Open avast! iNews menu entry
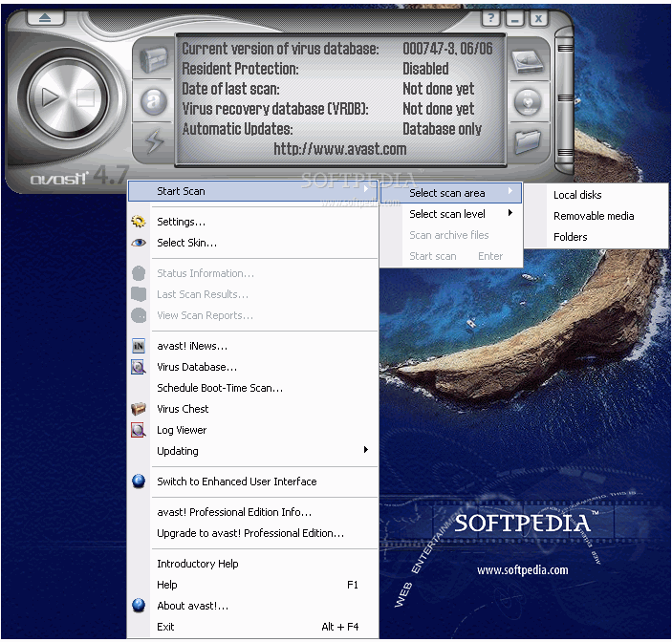The image size is (672, 642). click(252, 346)
